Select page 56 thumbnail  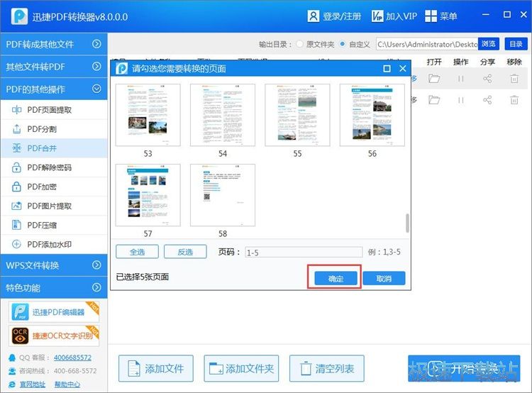point(372,115)
